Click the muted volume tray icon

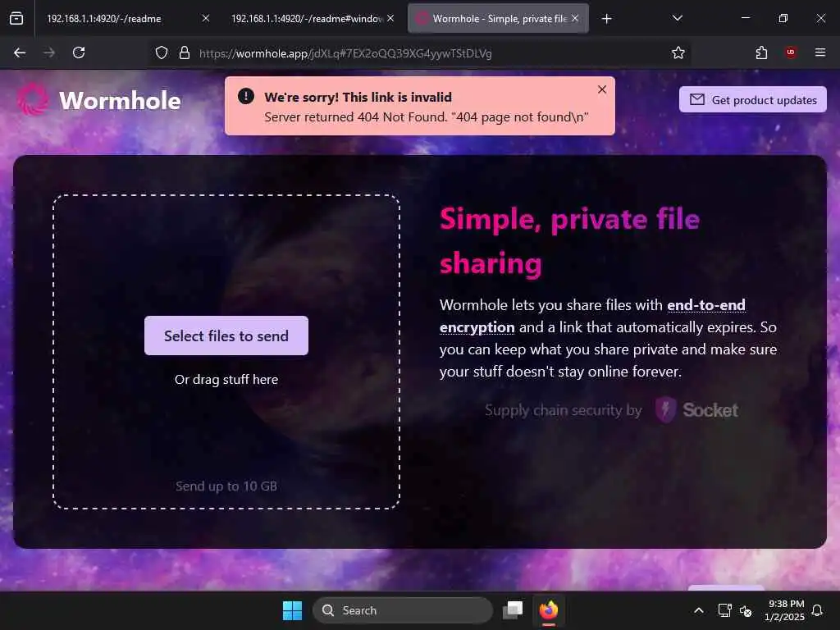pos(746,610)
